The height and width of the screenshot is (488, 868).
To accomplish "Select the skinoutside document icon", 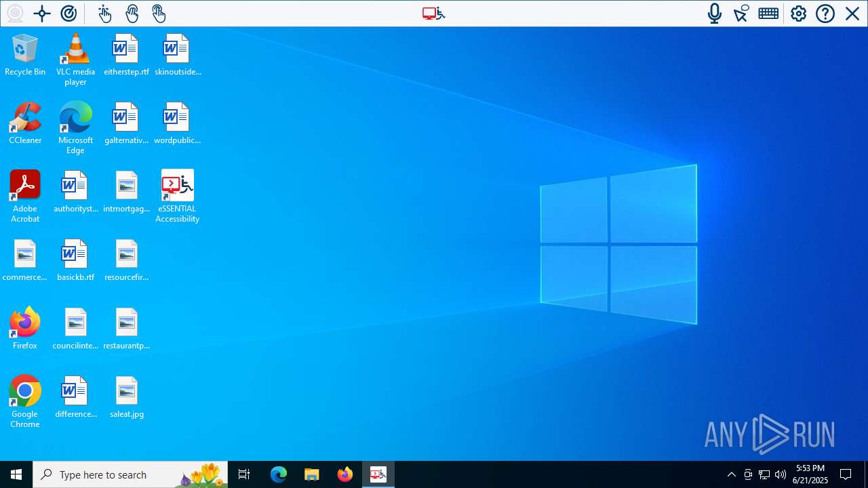I will pos(178,55).
